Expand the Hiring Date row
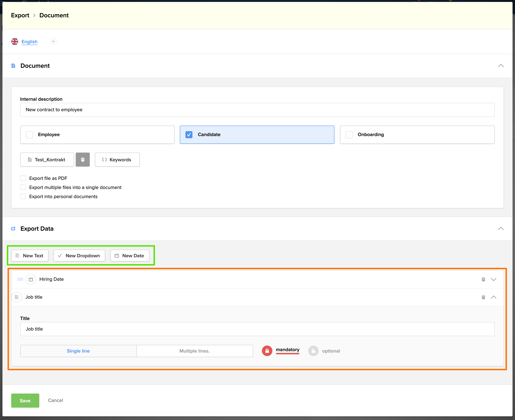This screenshot has height=420, width=515. click(493, 279)
